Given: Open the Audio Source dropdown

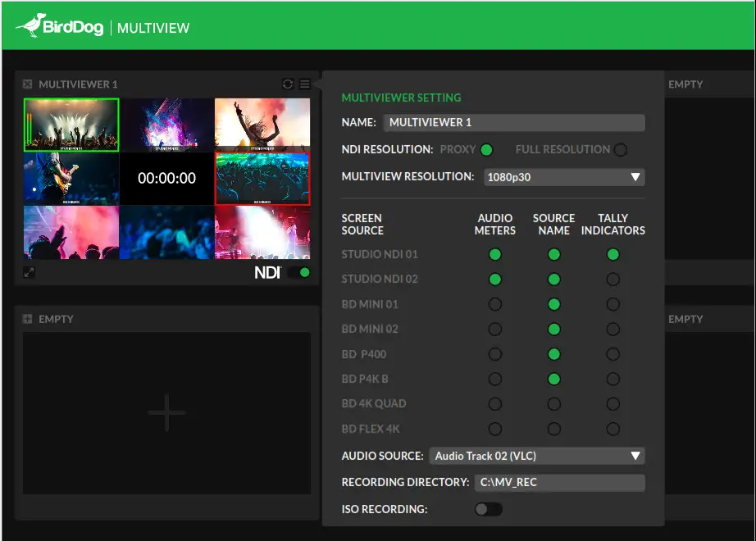Looking at the screenshot, I should (537, 456).
